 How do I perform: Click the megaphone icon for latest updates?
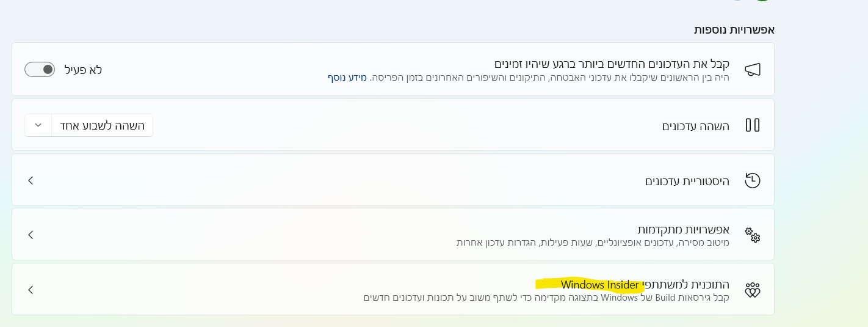tap(753, 70)
